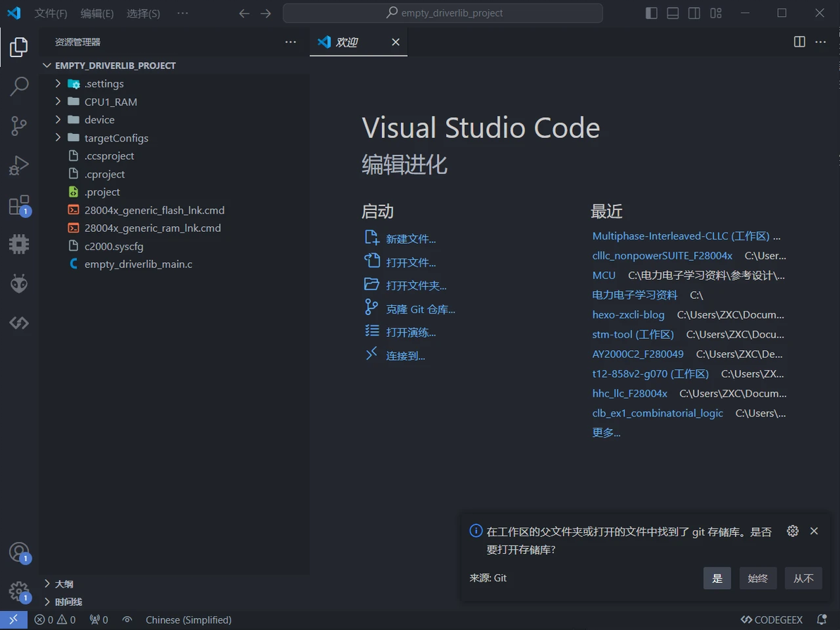This screenshot has width=840, height=630.
Task: Open the 文件(F) menu
Action: 51,13
